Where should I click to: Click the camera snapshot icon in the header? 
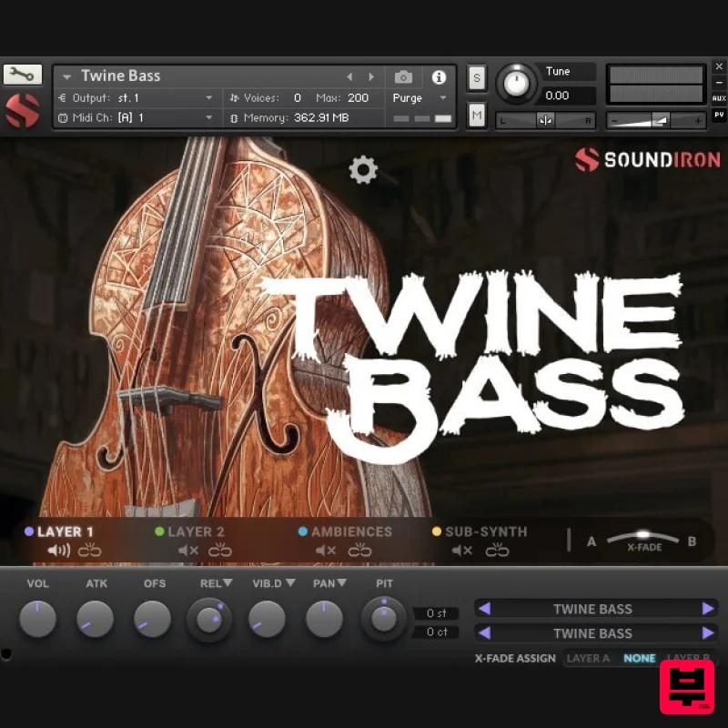pos(403,76)
